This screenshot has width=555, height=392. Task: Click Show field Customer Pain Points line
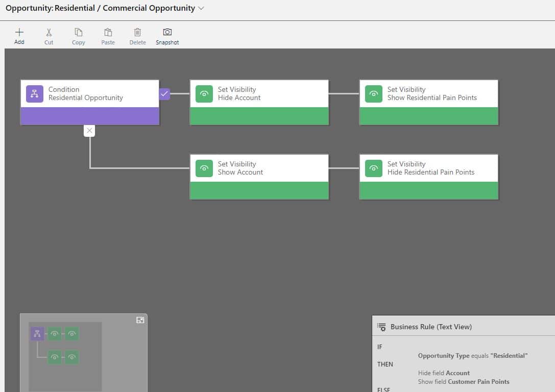463,382
